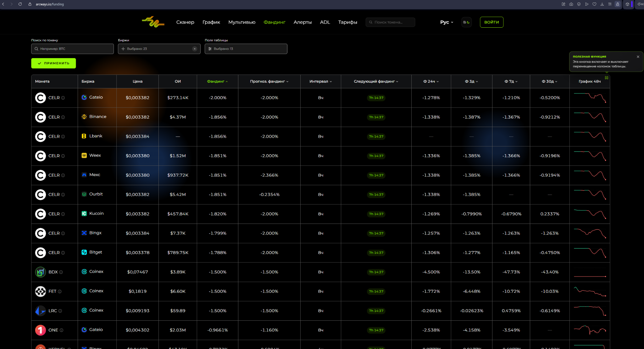The height and width of the screenshot is (349, 644).
Task: Open the Рус language dropdown
Action: point(447,22)
